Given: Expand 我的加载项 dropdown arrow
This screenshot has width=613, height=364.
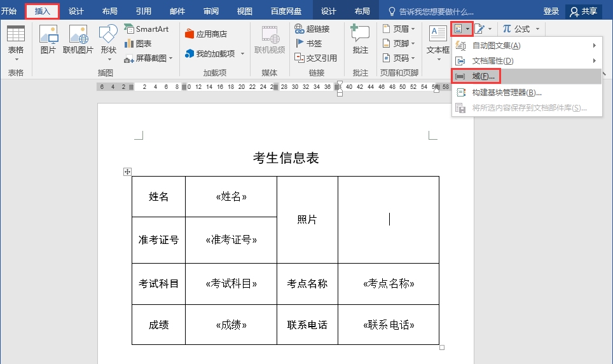Looking at the screenshot, I should [242, 53].
